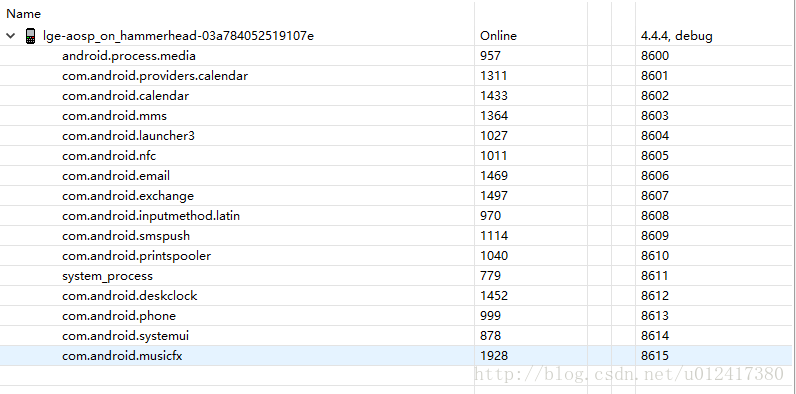Image resolution: width=796 pixels, height=394 pixels.
Task: Click debug port 8603
Action: click(655, 116)
